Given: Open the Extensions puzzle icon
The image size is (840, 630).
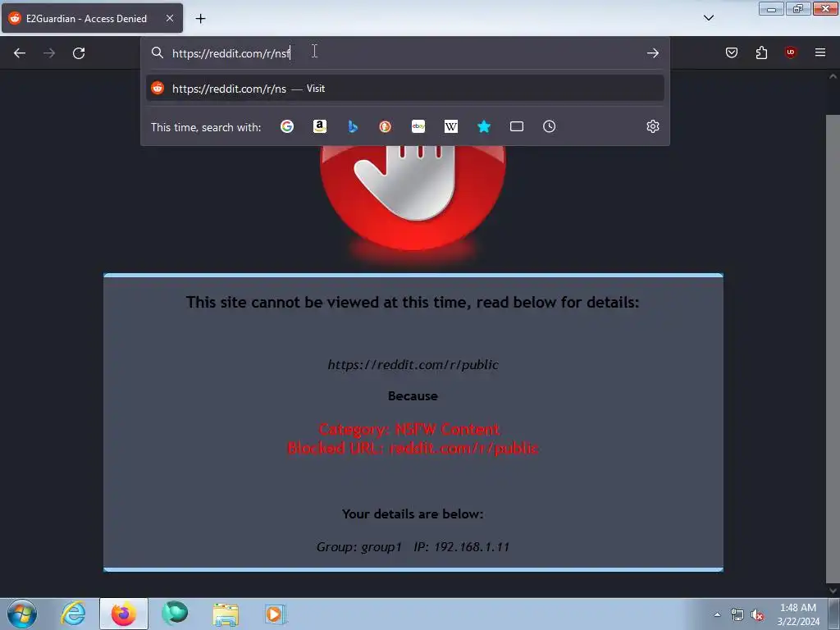Looking at the screenshot, I should click(761, 52).
